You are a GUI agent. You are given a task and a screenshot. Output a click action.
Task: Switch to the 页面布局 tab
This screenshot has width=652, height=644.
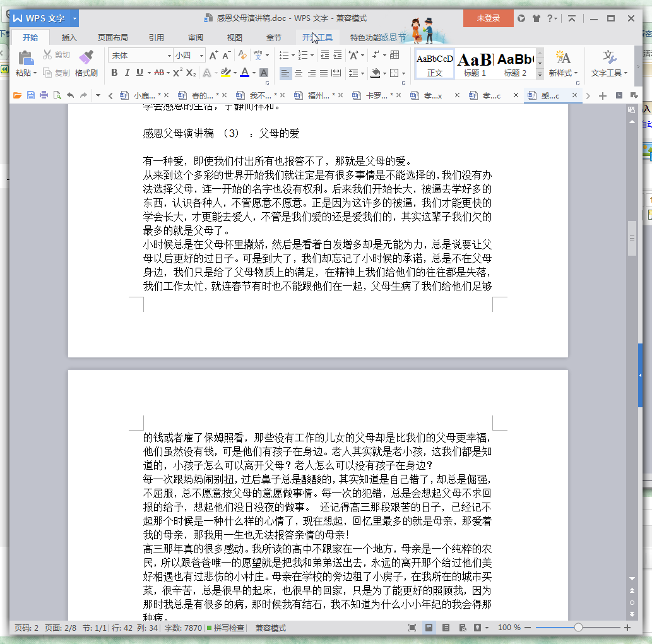(112, 37)
